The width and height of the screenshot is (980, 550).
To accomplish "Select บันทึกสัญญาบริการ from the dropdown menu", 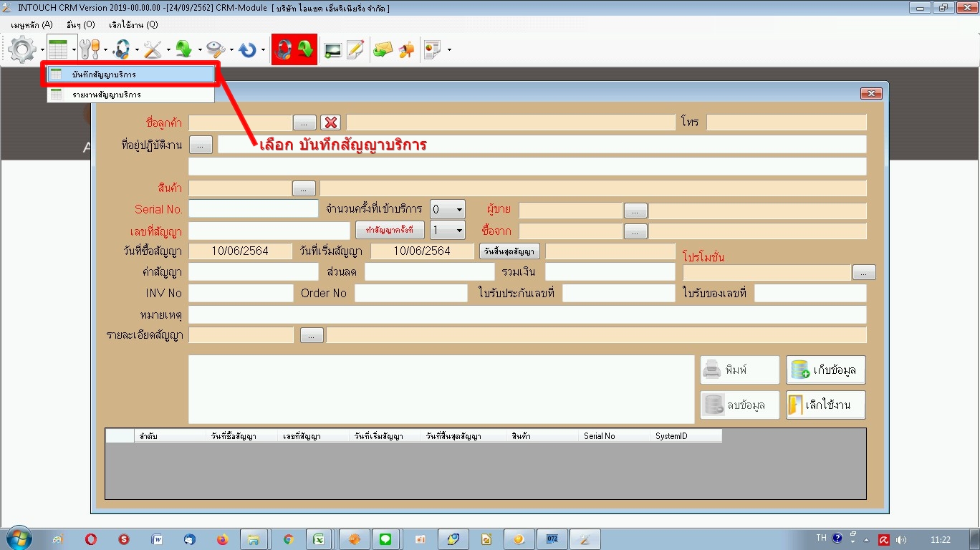I will click(130, 74).
